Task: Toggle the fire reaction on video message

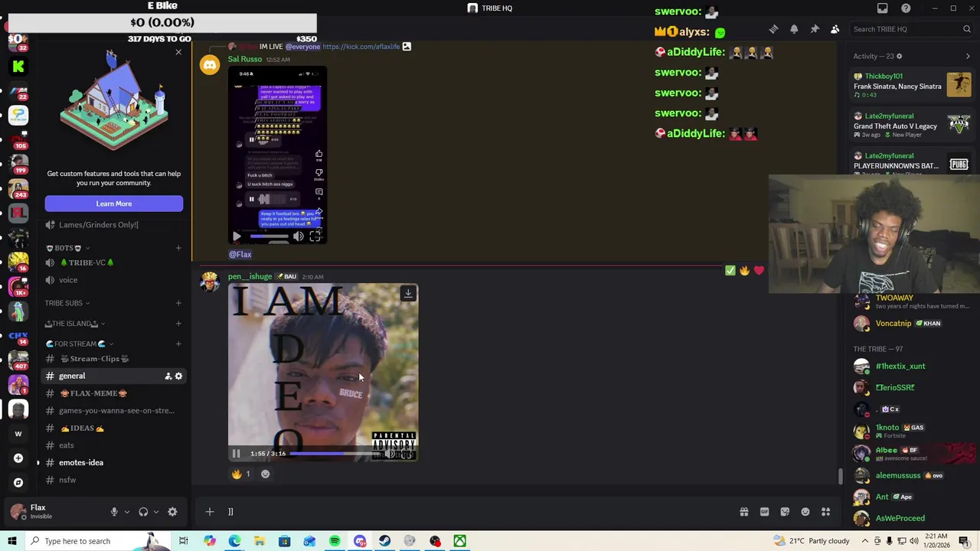Action: [x=242, y=474]
